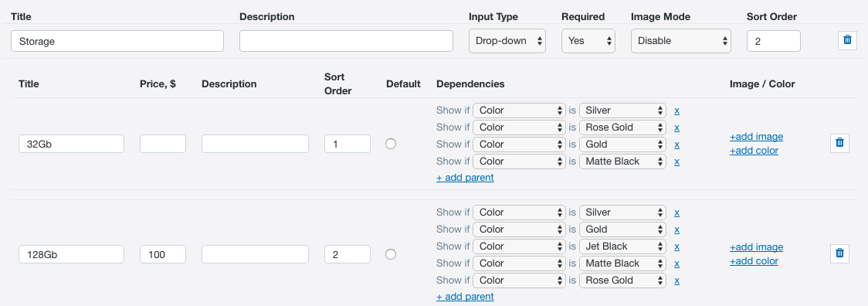Open Color dropdown in 128Gb Gold dependency
The image size is (868, 306).
tap(519, 229)
